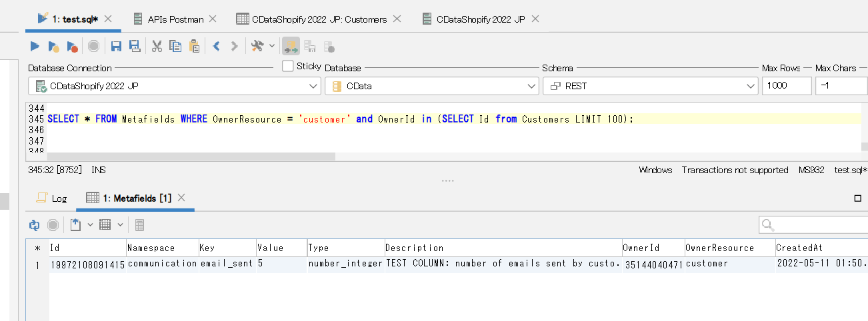The height and width of the screenshot is (321, 868).
Task: Click the Max Rows input field
Action: pos(786,86)
